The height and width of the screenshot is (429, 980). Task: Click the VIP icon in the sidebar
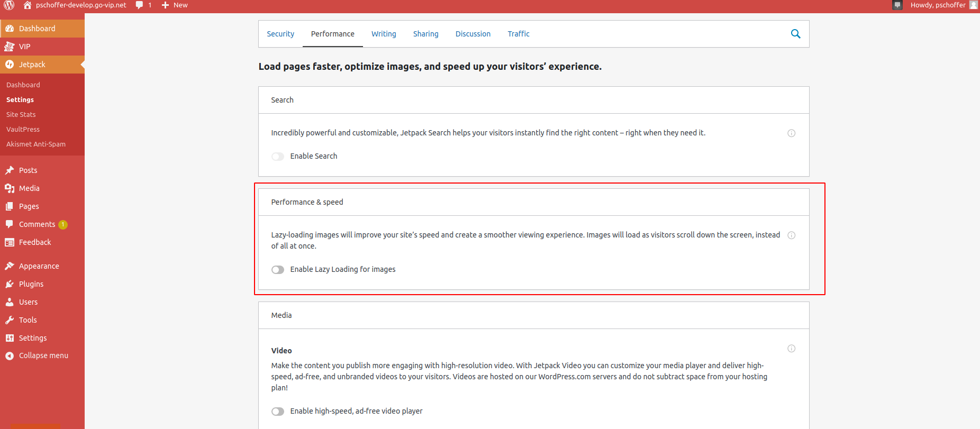[10, 47]
